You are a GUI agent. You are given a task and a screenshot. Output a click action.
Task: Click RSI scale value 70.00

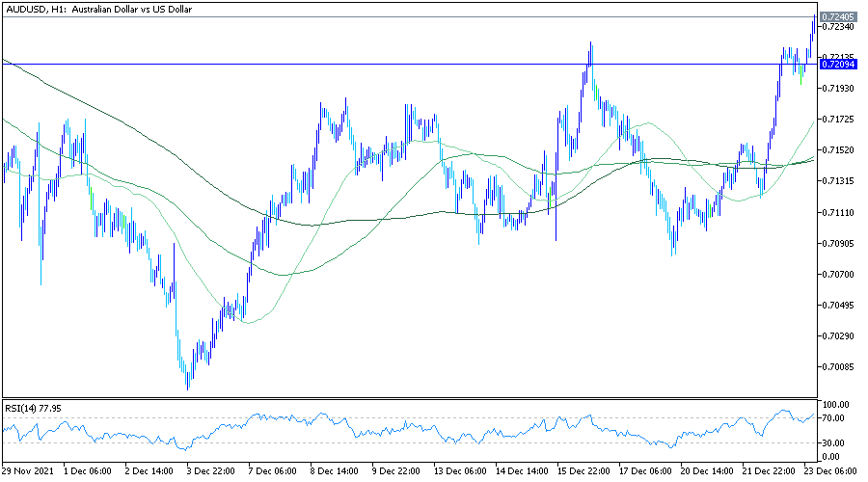click(x=833, y=418)
